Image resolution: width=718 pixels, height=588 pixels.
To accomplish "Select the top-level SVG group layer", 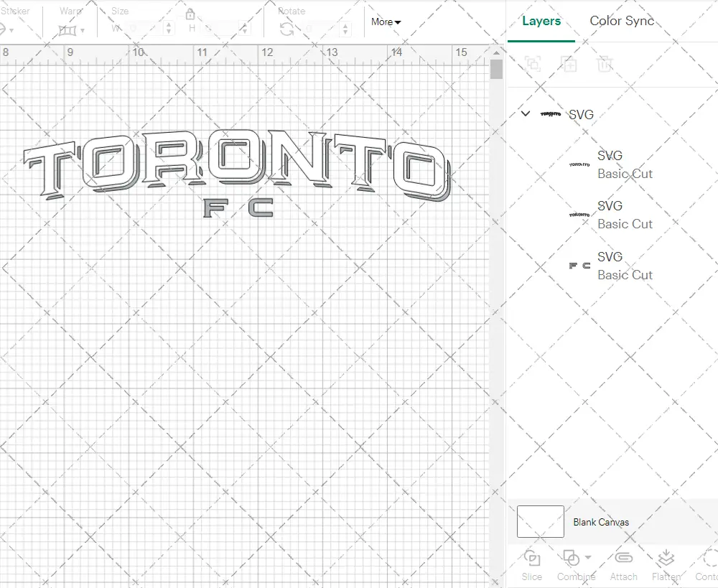I will 612,114.
